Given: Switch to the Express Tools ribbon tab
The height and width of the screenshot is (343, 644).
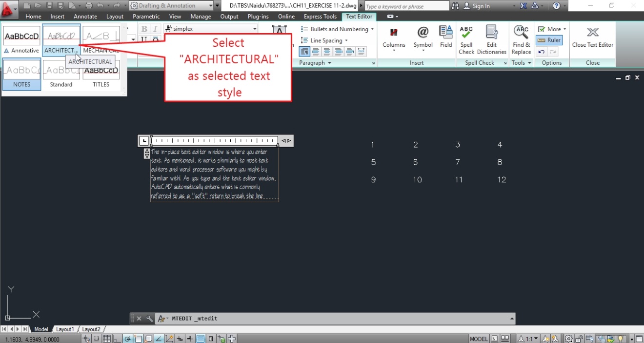Looking at the screenshot, I should point(320,16).
